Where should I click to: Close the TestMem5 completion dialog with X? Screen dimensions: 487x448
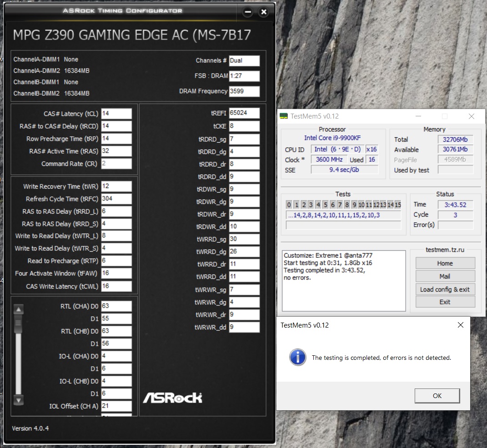point(460,325)
